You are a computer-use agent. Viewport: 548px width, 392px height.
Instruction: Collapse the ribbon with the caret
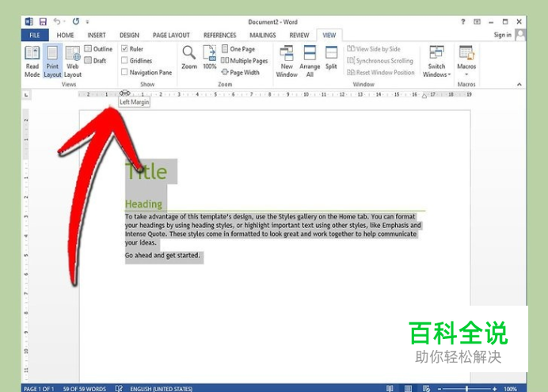click(519, 84)
